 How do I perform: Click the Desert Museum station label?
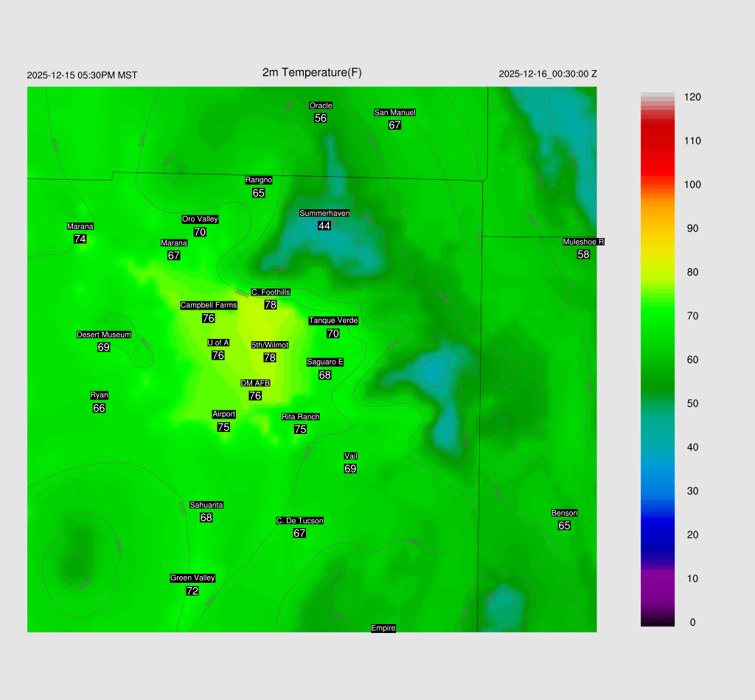pos(104,335)
